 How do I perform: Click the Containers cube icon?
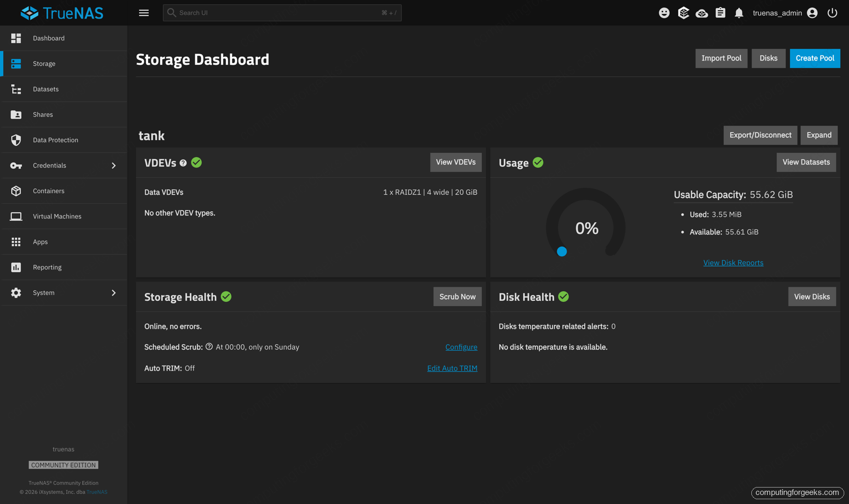16,191
